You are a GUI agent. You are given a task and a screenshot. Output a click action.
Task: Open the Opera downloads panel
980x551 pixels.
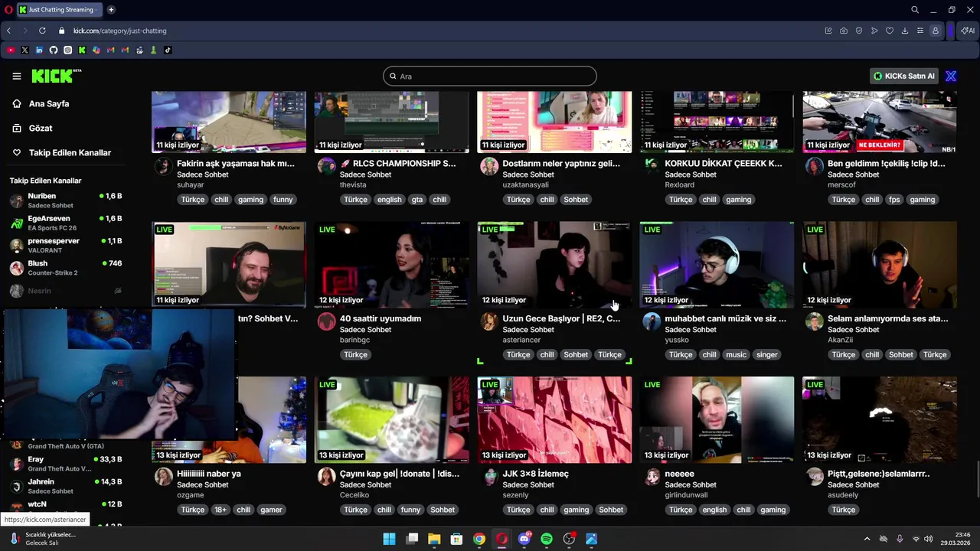pos(905,31)
